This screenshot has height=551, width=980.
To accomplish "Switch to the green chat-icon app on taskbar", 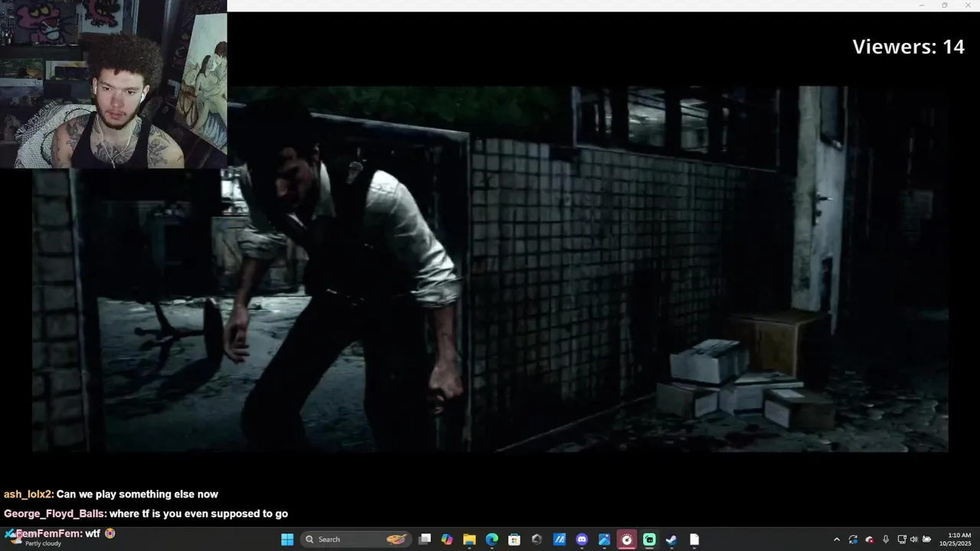I will pyautogui.click(x=649, y=540).
